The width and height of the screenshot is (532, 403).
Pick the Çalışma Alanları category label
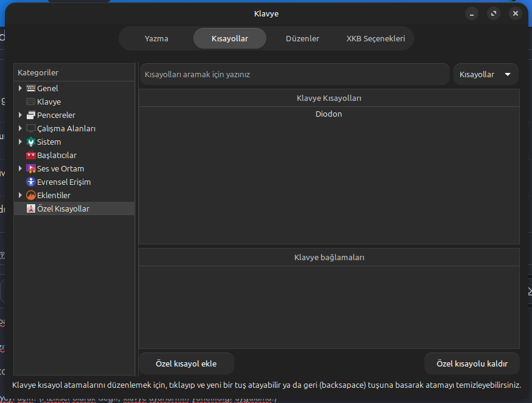click(66, 129)
